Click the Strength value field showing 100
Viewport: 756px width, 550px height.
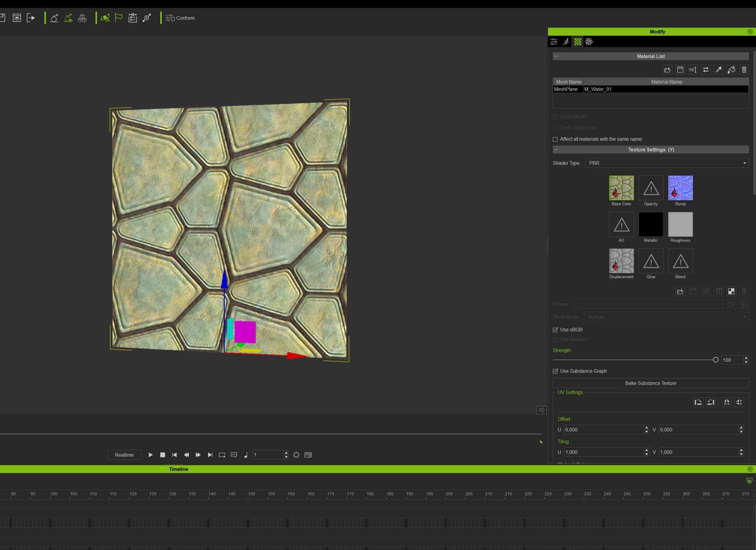coord(732,360)
